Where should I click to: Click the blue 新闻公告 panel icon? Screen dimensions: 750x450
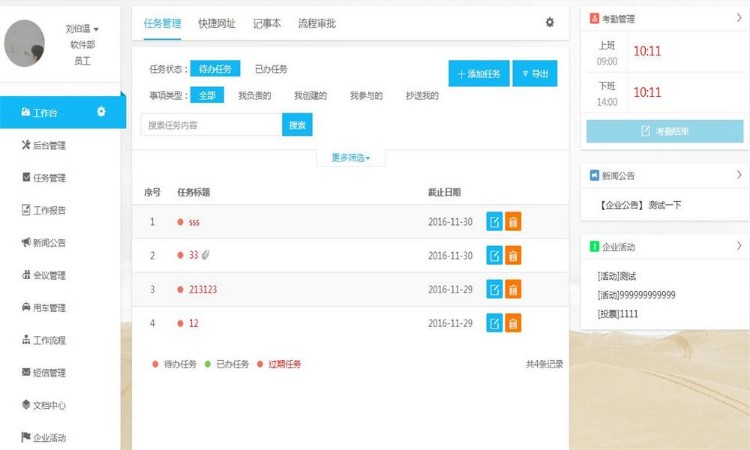[594, 176]
